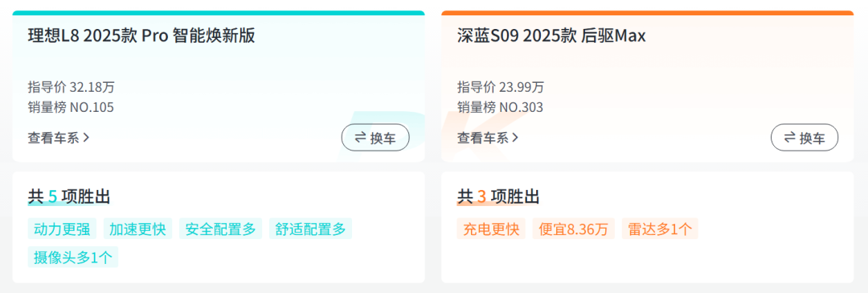Select the 摄像头多1个 tag

pyautogui.click(x=73, y=257)
